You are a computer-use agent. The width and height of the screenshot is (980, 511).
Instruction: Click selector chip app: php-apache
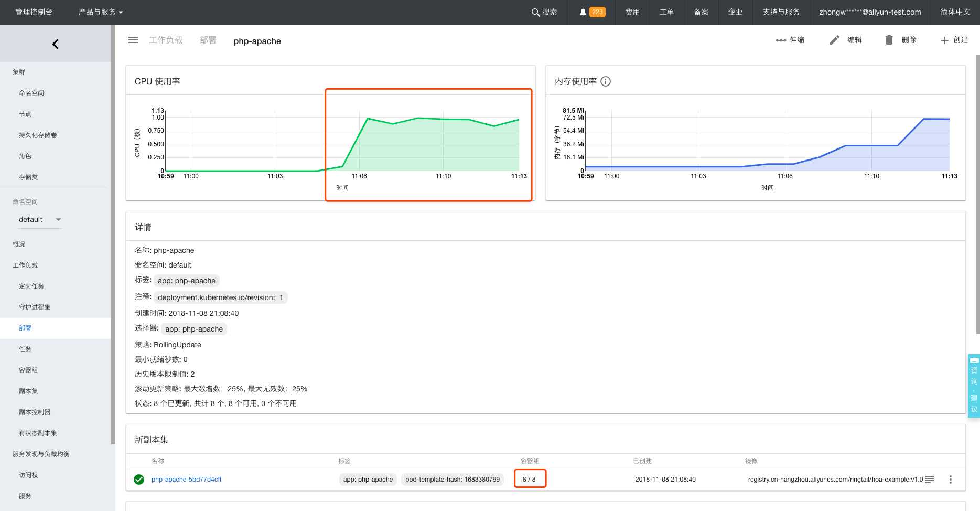[194, 329]
